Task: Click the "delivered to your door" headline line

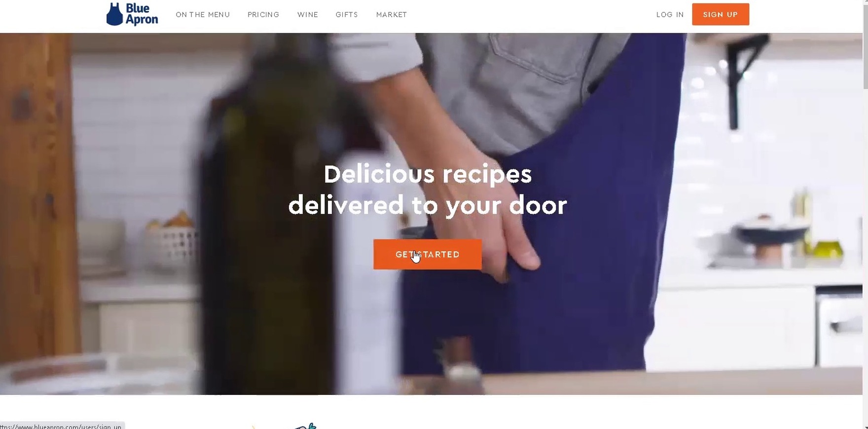Action: pyautogui.click(x=428, y=205)
